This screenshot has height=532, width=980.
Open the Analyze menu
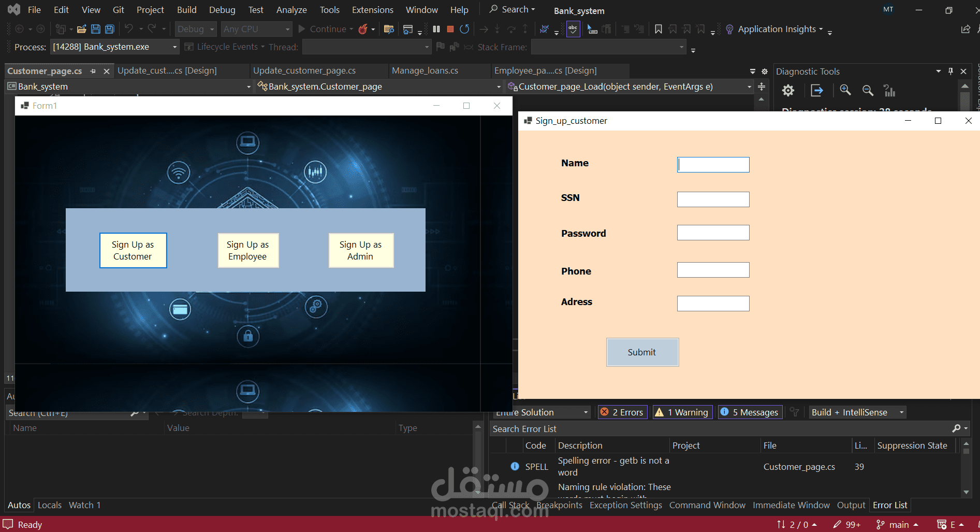(291, 10)
